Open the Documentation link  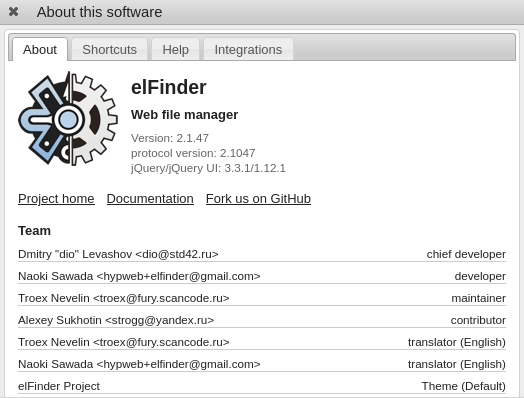pyautogui.click(x=150, y=198)
